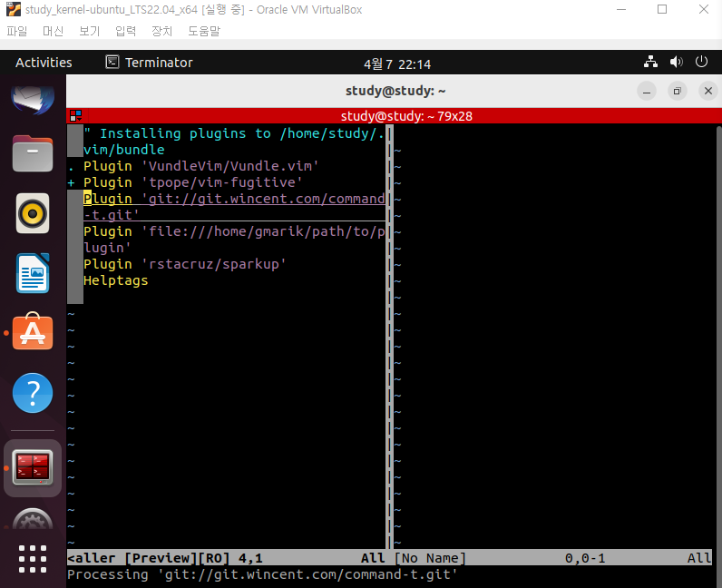Maximize the study@study terminal window

pos(677,92)
